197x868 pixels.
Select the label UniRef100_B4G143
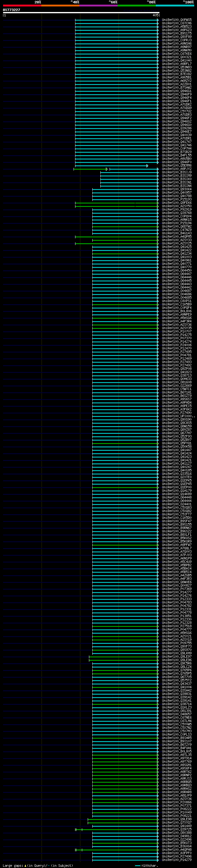point(177,233)
